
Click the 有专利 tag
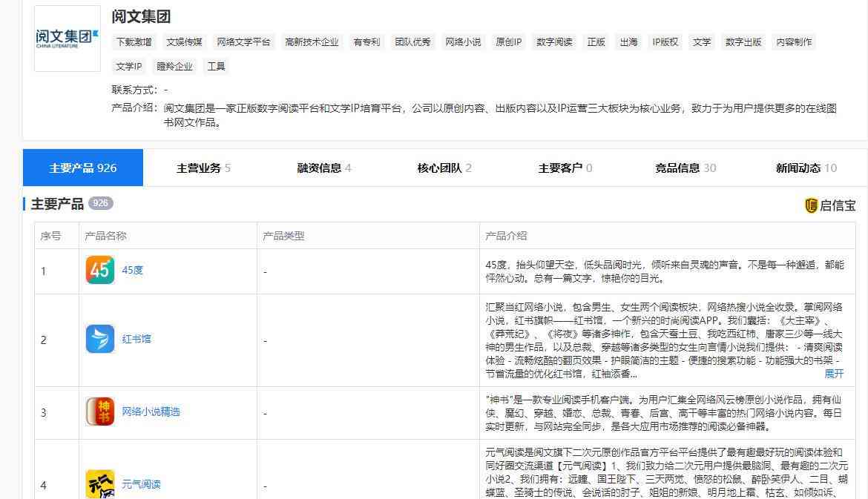click(x=366, y=42)
